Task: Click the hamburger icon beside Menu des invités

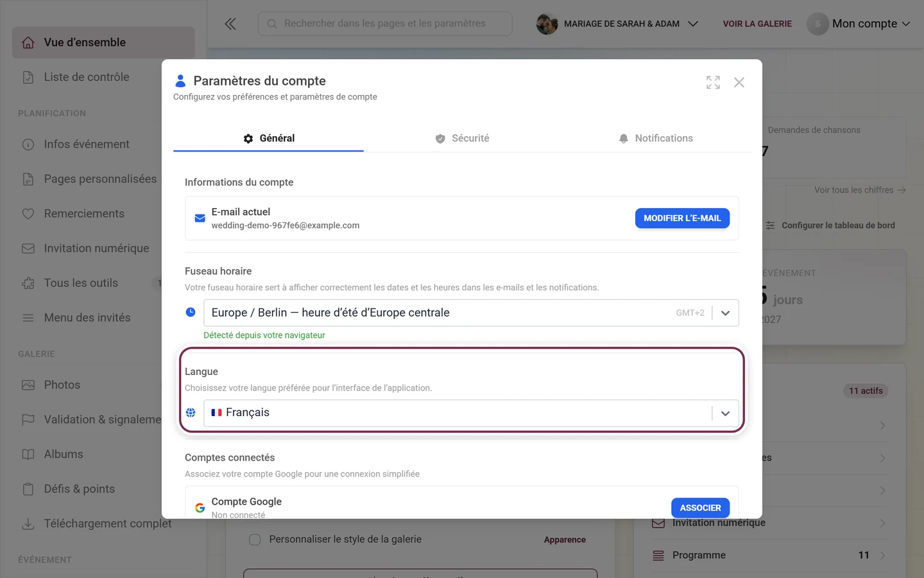Action: tap(28, 318)
